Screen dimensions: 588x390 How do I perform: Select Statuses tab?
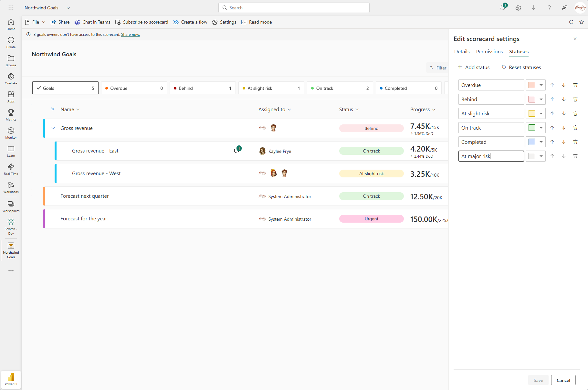[519, 52]
